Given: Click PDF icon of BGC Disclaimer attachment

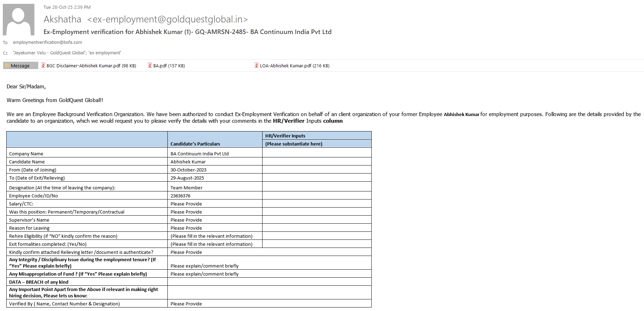Looking at the screenshot, I should (x=43, y=65).
